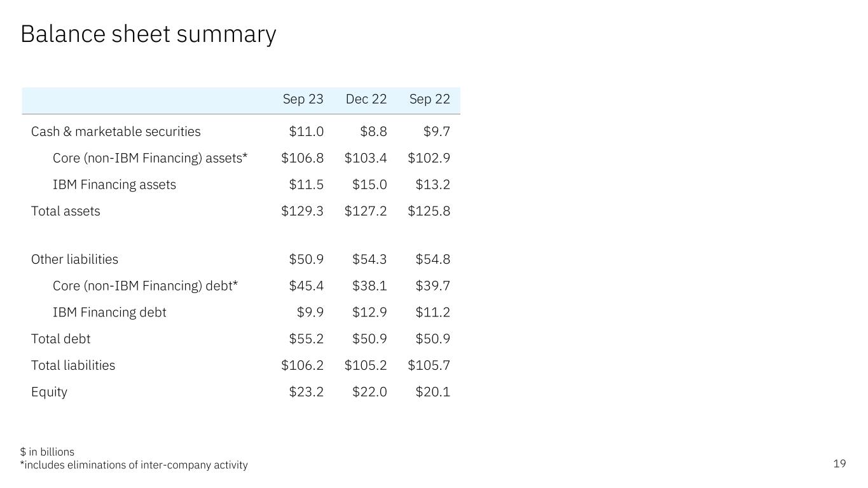Click the Total liabilities row label
The height and width of the screenshot is (488, 868).
point(73,365)
